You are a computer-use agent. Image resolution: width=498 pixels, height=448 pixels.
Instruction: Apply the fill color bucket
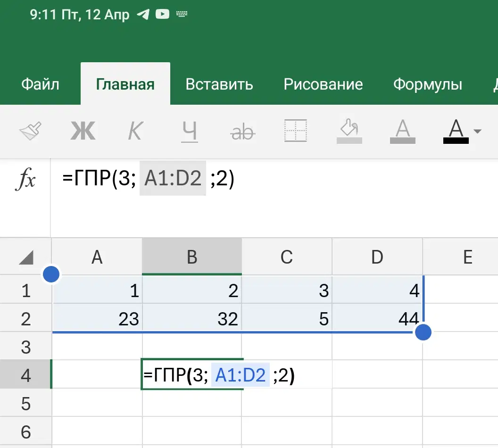tap(349, 131)
